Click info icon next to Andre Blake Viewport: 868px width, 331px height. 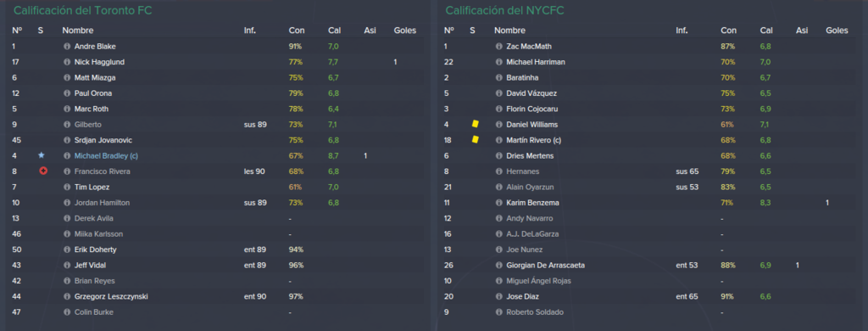(x=66, y=47)
